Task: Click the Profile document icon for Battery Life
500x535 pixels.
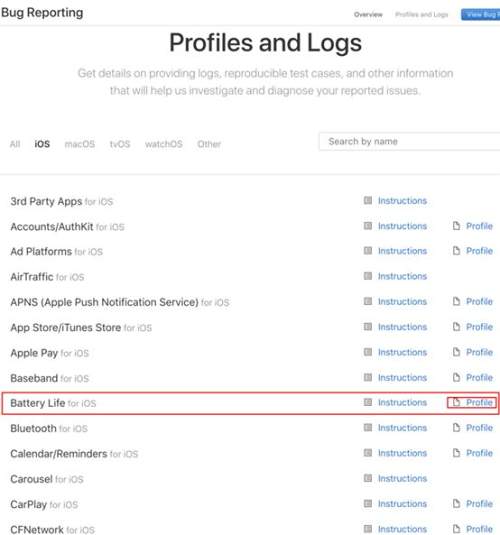Action: [456, 402]
